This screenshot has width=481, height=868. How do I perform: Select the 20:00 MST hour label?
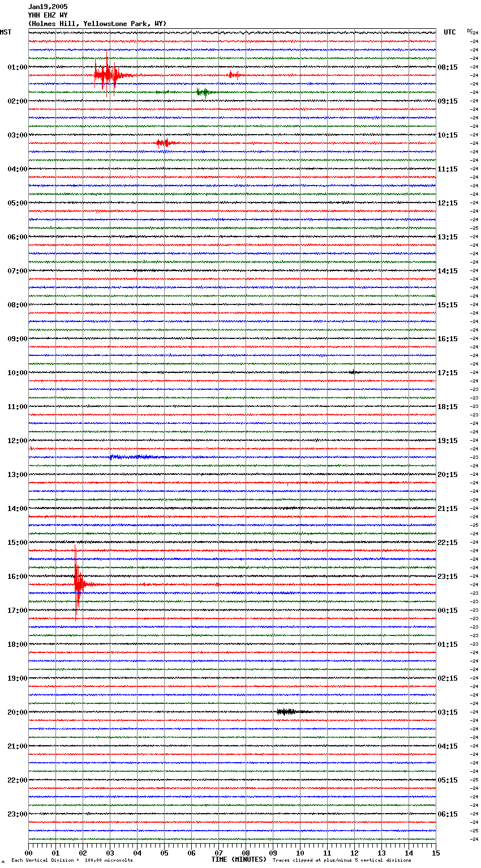click(x=18, y=712)
